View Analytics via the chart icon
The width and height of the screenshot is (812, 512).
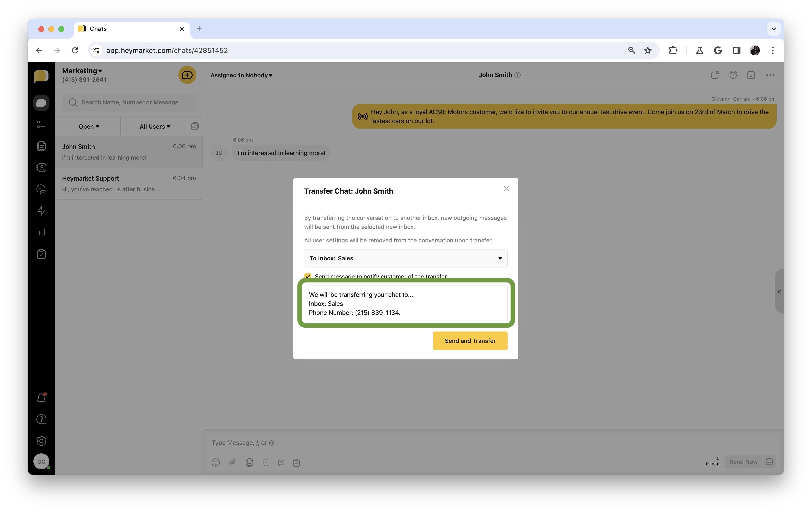coord(41,232)
